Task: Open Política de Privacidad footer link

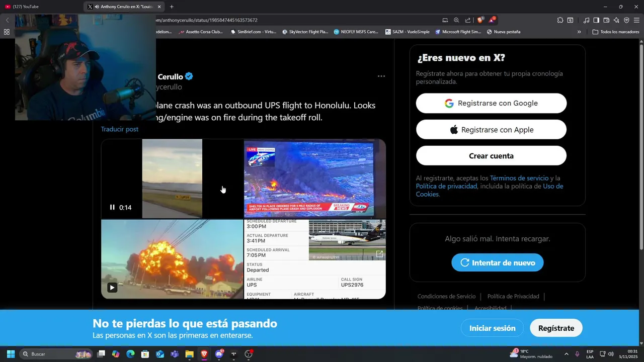Action: tap(513, 296)
